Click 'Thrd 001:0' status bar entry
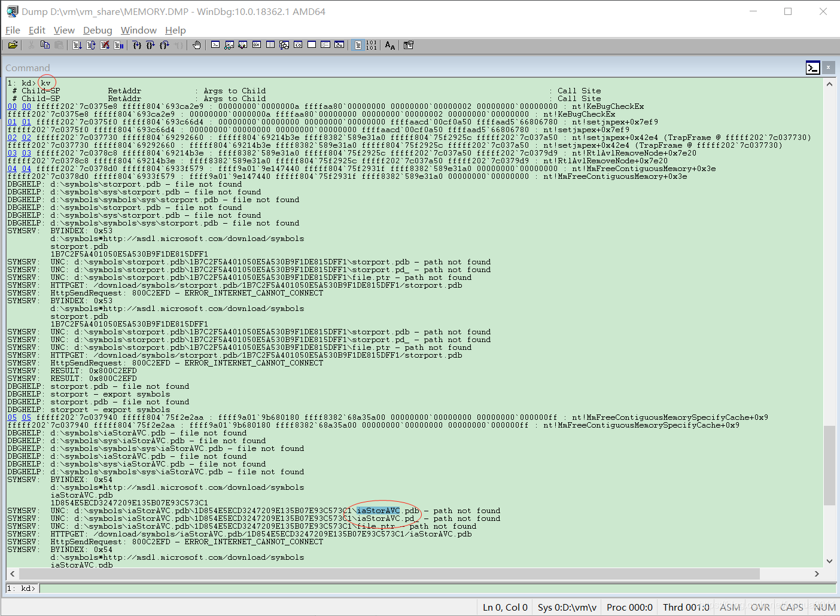This screenshot has width=840, height=616. (x=686, y=607)
